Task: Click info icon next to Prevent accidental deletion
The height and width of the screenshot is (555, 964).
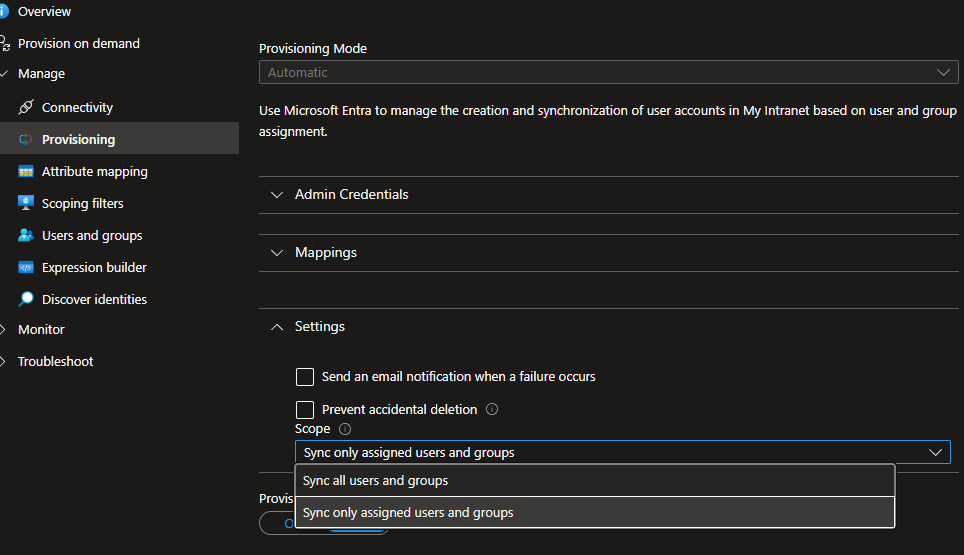Action: (492, 409)
